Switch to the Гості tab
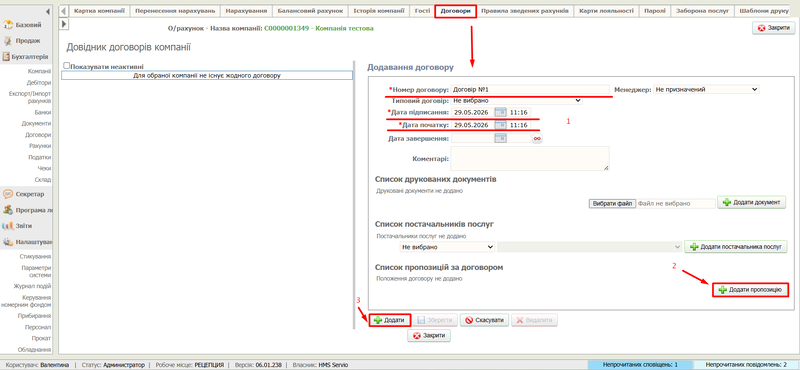800x370 pixels. coord(422,11)
